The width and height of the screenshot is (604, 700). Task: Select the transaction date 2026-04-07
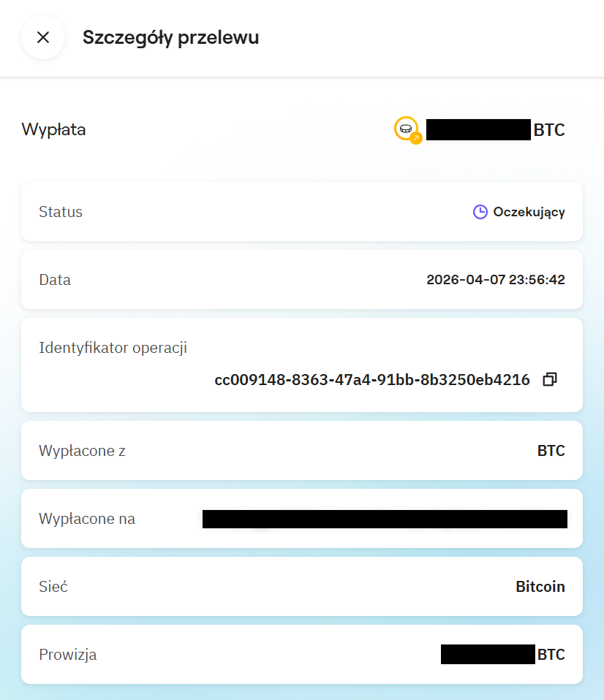pyautogui.click(x=496, y=280)
